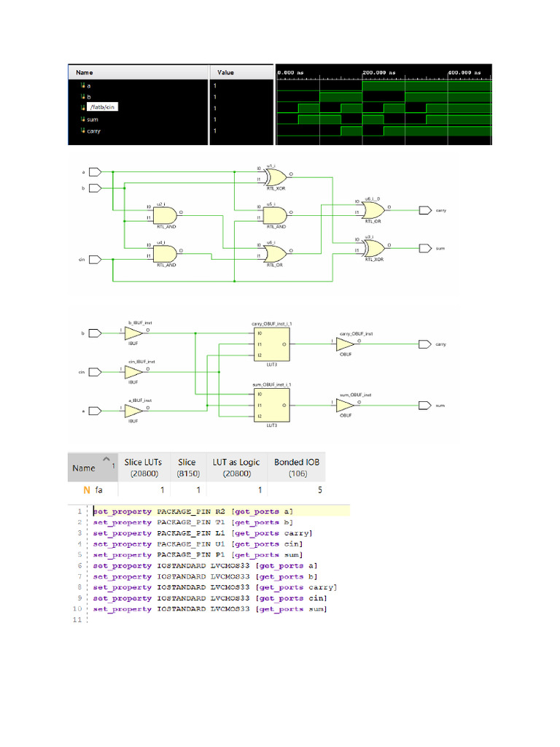Select the 'carry' signal icon in waveform list
560x747 pixels.
pyautogui.click(x=83, y=131)
